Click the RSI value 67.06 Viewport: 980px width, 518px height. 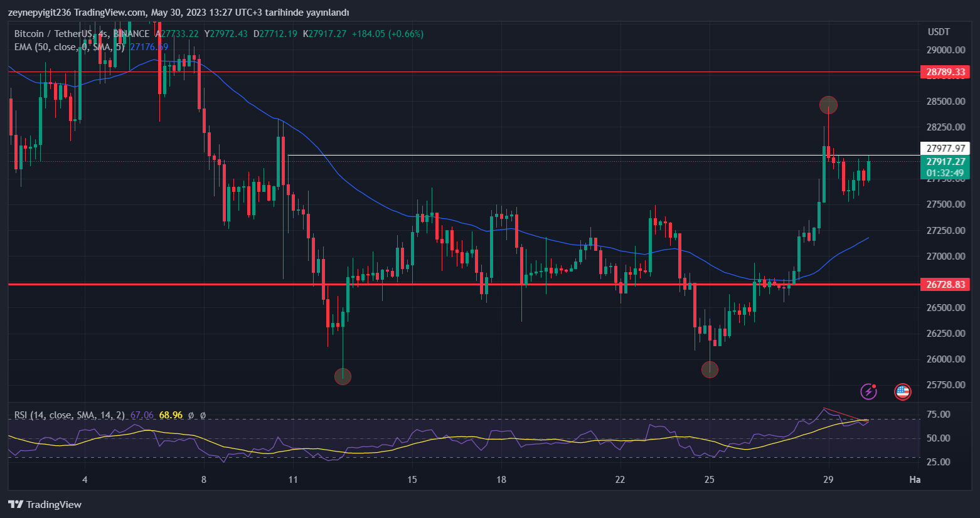[142, 415]
